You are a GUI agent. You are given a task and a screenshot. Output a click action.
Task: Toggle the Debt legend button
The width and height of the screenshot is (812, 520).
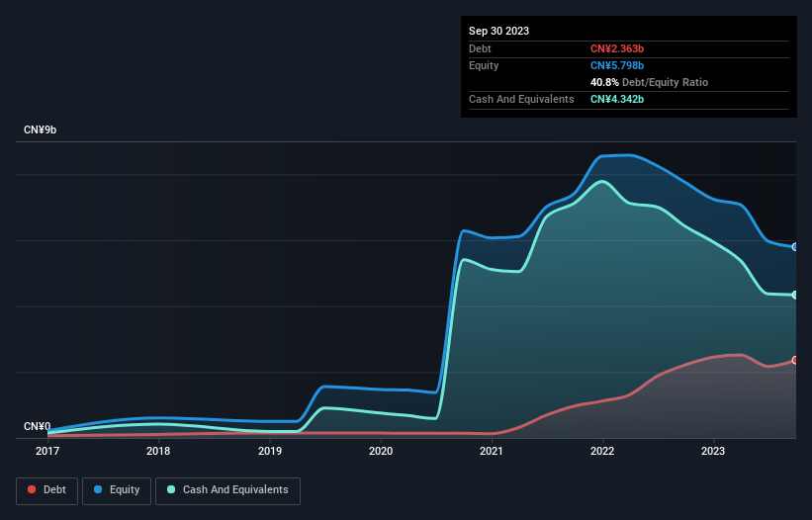point(47,490)
